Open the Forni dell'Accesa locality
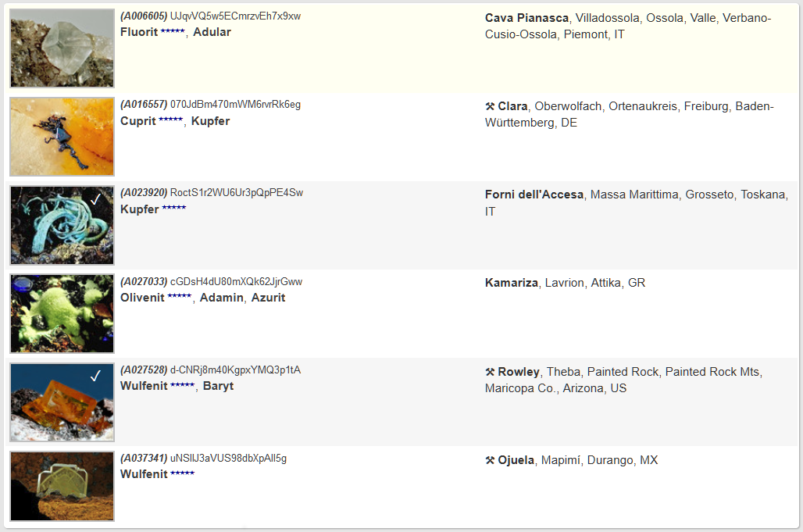Image resolution: width=803 pixels, height=532 pixels. coord(534,195)
